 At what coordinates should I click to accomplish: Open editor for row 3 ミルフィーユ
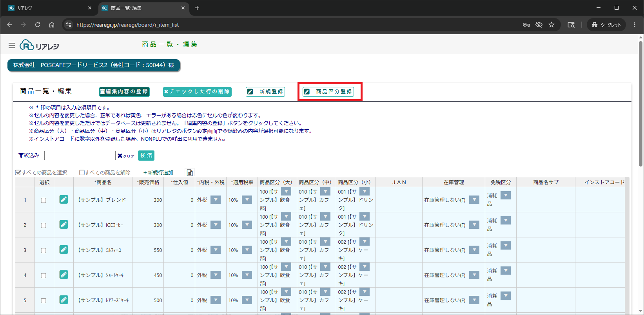coord(63,250)
